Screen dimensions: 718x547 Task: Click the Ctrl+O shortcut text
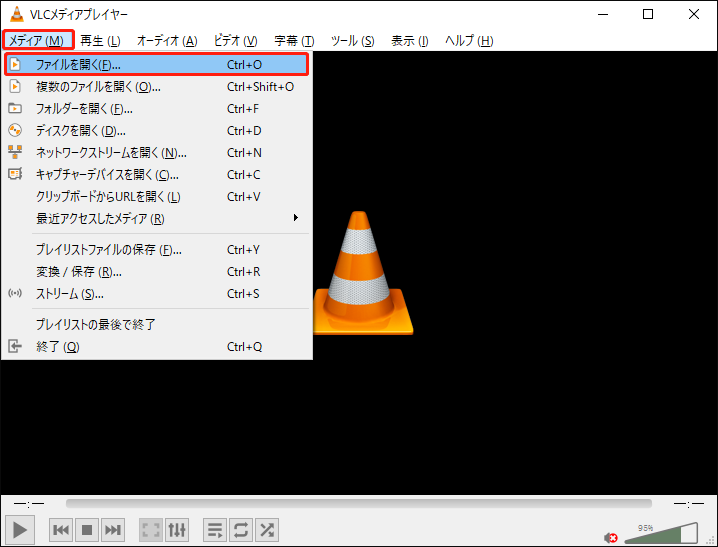pos(245,65)
